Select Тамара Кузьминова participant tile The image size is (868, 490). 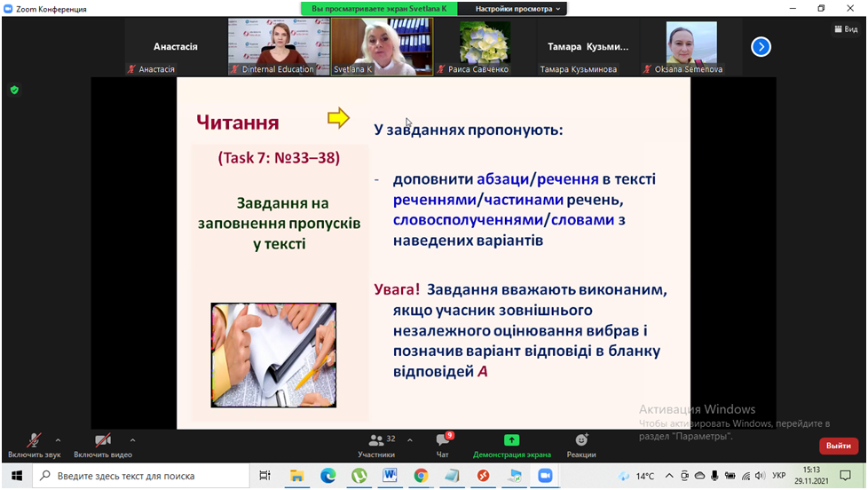click(x=588, y=46)
